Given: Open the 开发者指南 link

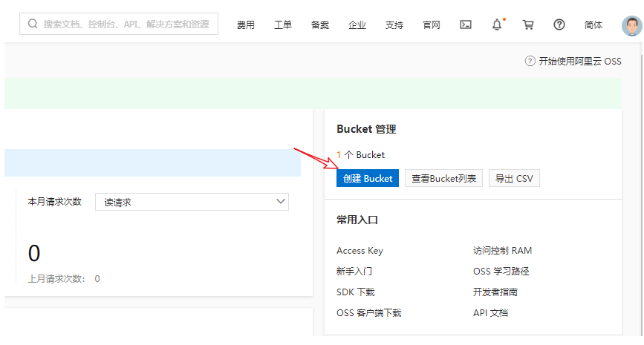Looking at the screenshot, I should click(495, 292).
